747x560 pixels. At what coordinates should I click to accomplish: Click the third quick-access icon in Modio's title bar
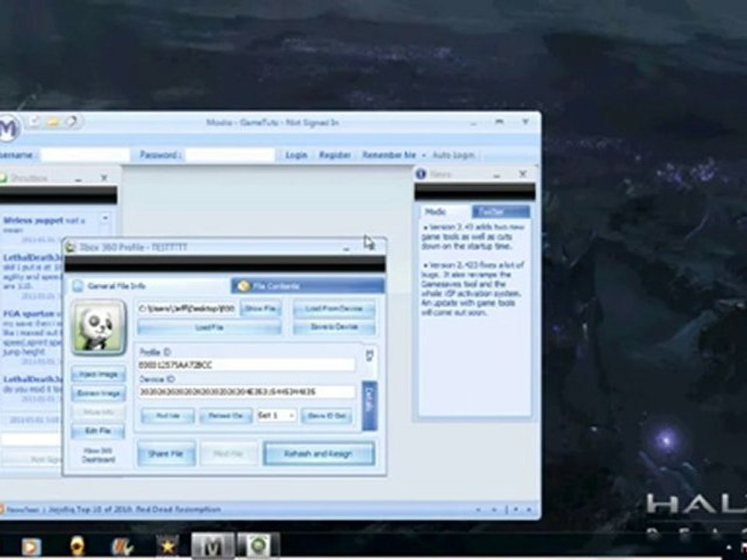click(72, 122)
